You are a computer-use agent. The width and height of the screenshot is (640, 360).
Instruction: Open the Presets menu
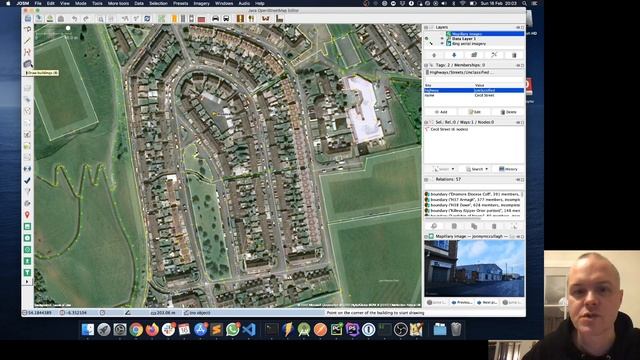(x=180, y=3)
